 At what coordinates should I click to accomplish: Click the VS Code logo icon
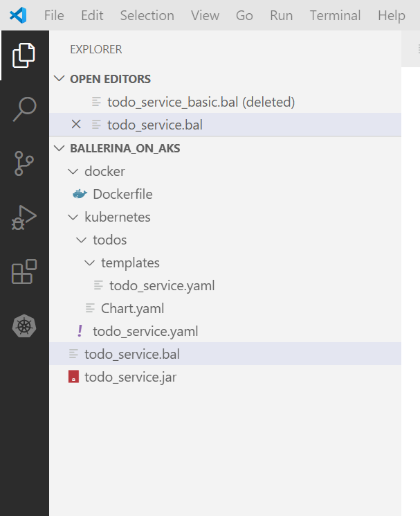click(19, 15)
